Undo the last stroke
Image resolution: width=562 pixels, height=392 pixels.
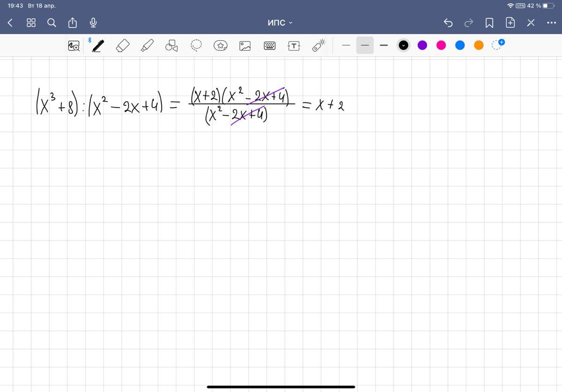448,22
